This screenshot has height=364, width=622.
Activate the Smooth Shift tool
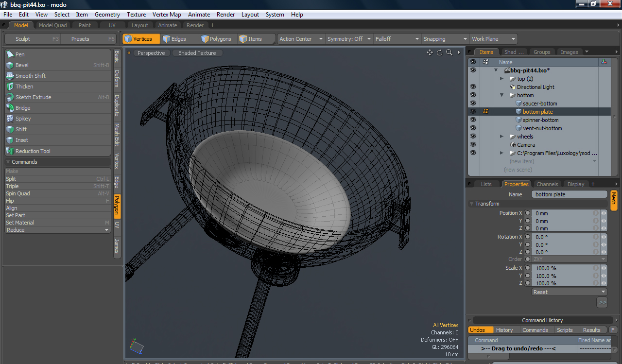click(x=58, y=76)
